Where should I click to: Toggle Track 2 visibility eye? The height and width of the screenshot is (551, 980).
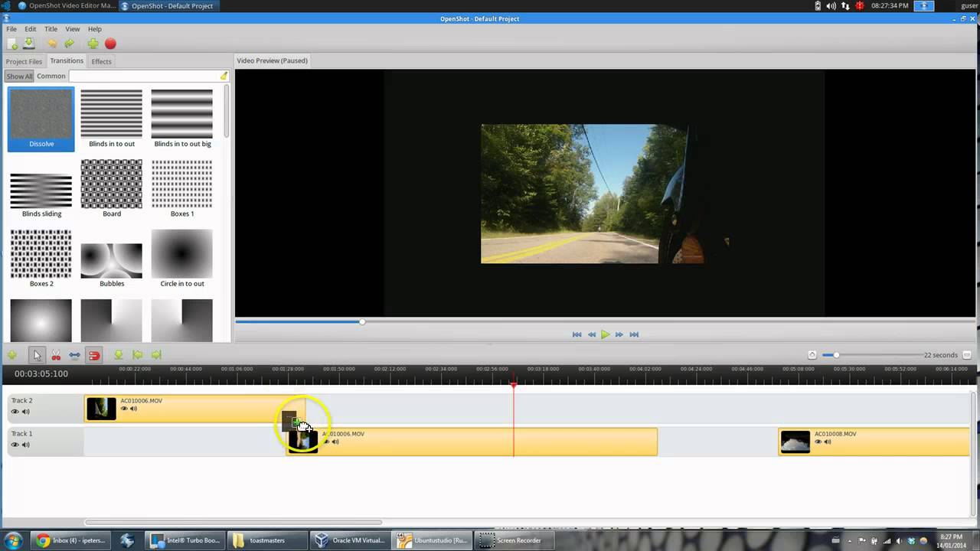[x=15, y=412]
